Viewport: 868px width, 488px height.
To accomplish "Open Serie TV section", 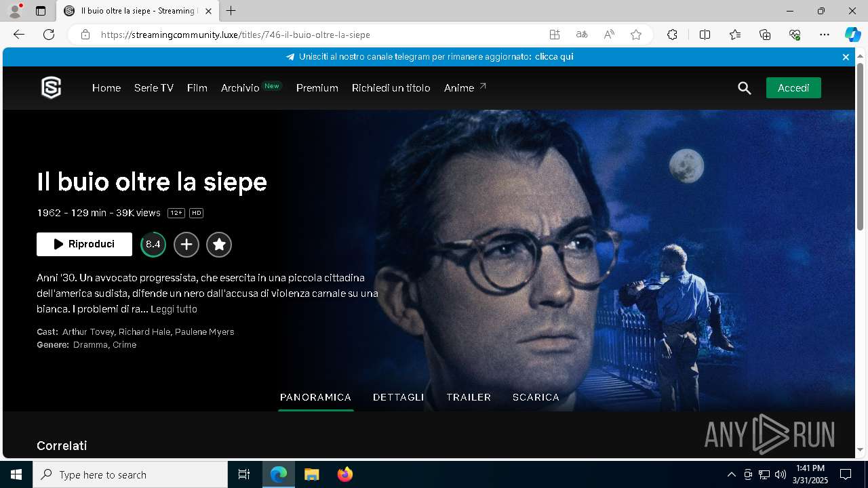I will pyautogui.click(x=154, y=88).
